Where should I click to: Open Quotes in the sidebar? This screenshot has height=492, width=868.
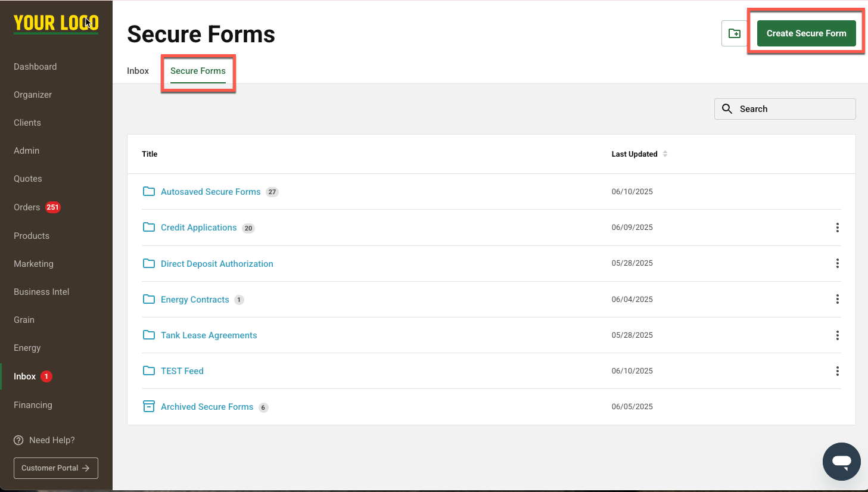tap(28, 179)
